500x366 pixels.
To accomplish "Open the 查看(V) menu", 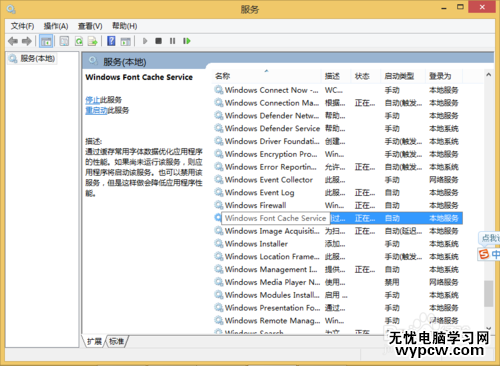I will tap(90, 26).
